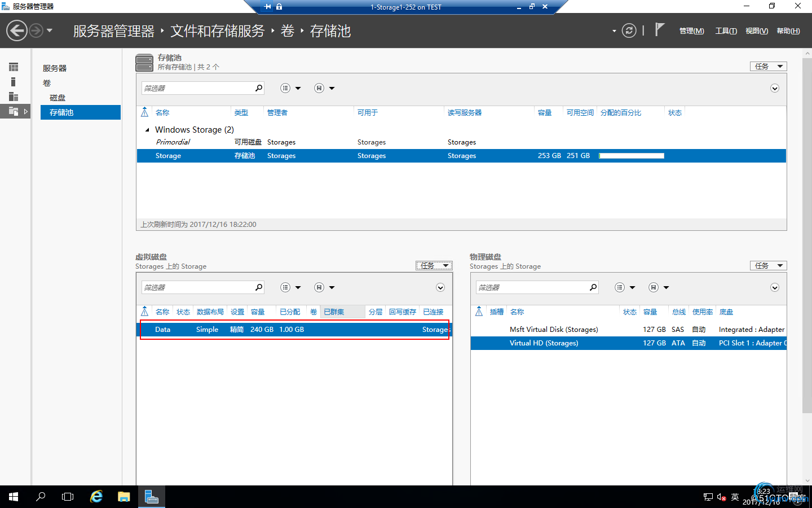The width and height of the screenshot is (812, 508).
Task: Expand the storage pool filter section chevron
Action: [x=775, y=88]
